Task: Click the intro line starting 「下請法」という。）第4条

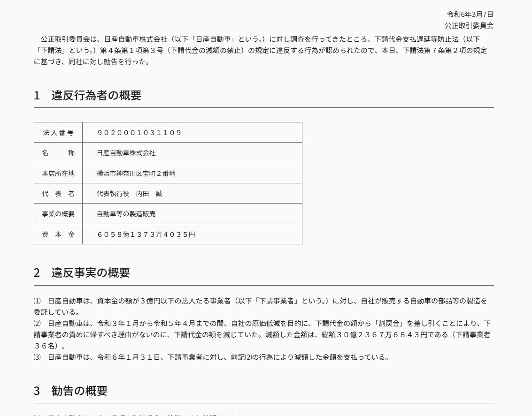Action: (261, 51)
